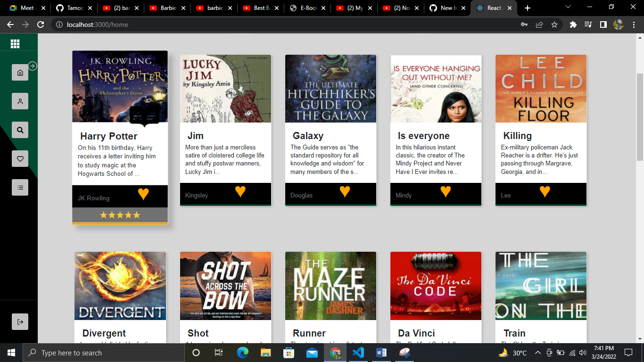This screenshot has width=644, height=362.
Task: Rate Harry Potter using the star rating
Action: click(x=120, y=215)
